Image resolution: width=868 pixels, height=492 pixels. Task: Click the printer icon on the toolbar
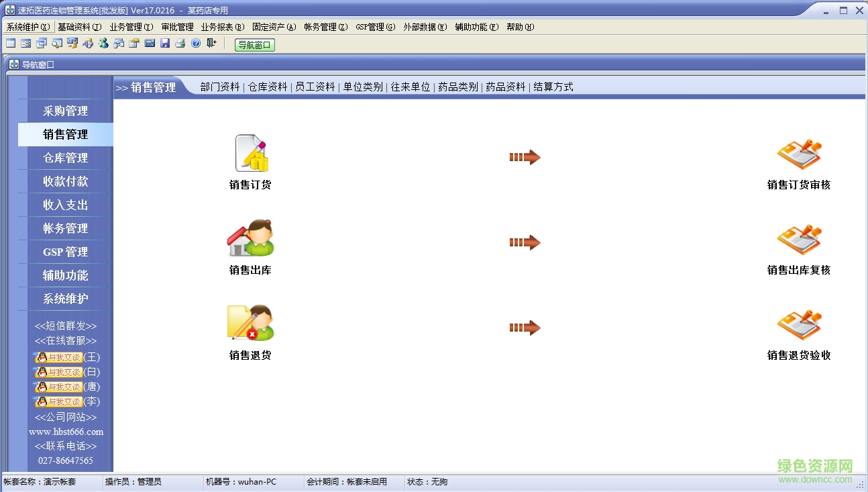[180, 43]
